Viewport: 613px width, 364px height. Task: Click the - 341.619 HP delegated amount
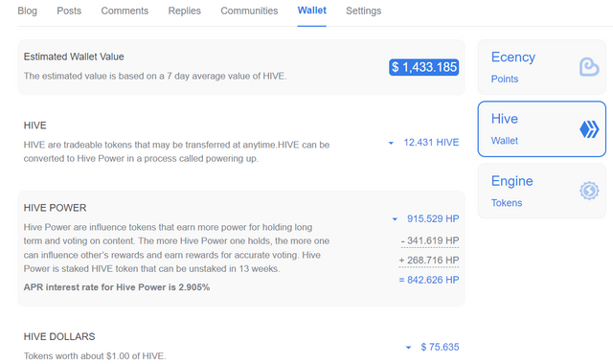point(430,240)
